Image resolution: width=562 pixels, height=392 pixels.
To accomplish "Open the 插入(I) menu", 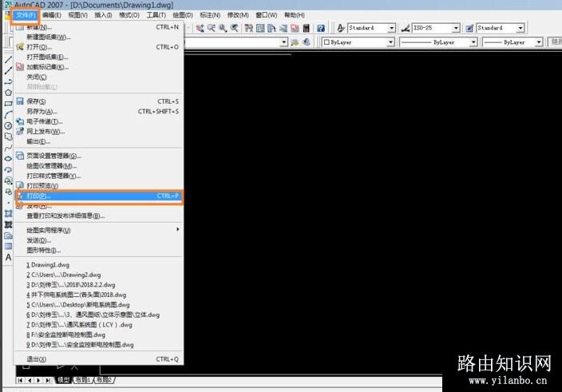I will click(103, 15).
